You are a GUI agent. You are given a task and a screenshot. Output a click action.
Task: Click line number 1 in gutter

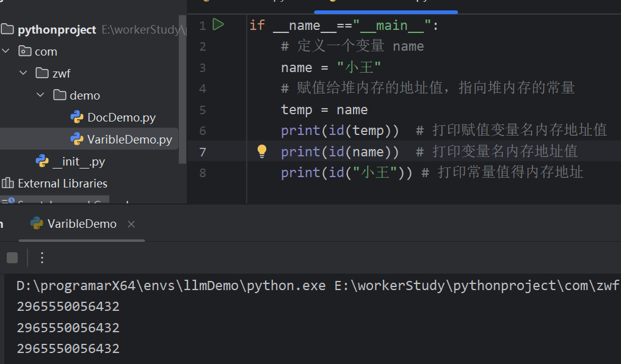(x=203, y=26)
